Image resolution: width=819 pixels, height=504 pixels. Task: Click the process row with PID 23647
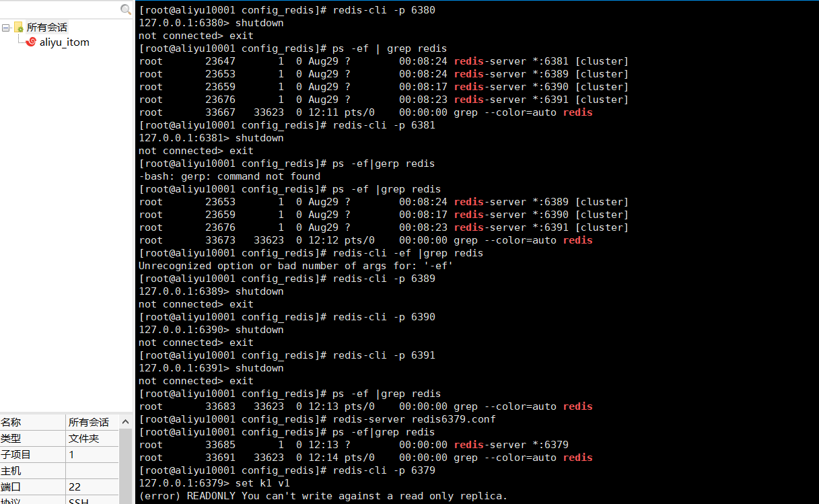click(384, 61)
